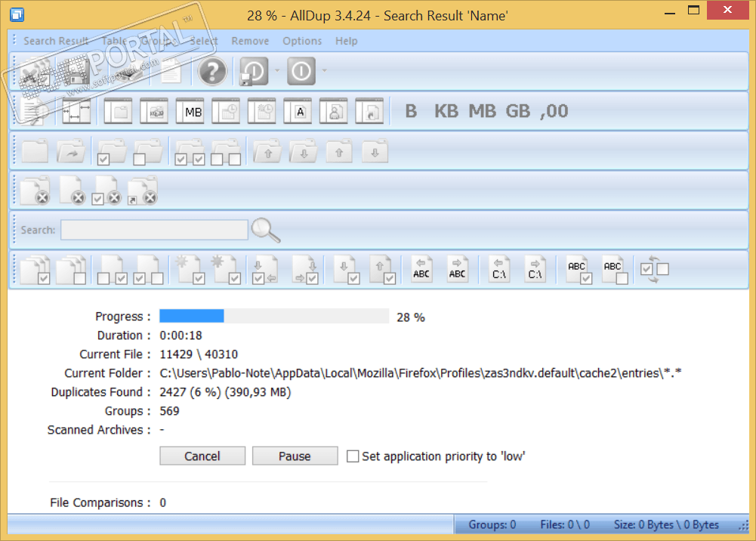Toggle the MB file size column icon
The image size is (756, 541).
pos(190,111)
